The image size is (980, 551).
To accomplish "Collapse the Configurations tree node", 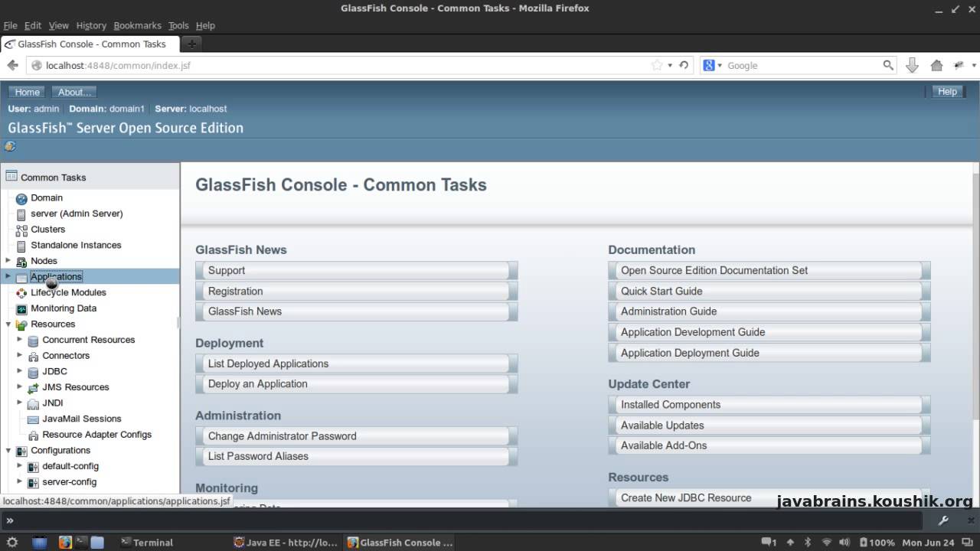I will [x=8, y=451].
